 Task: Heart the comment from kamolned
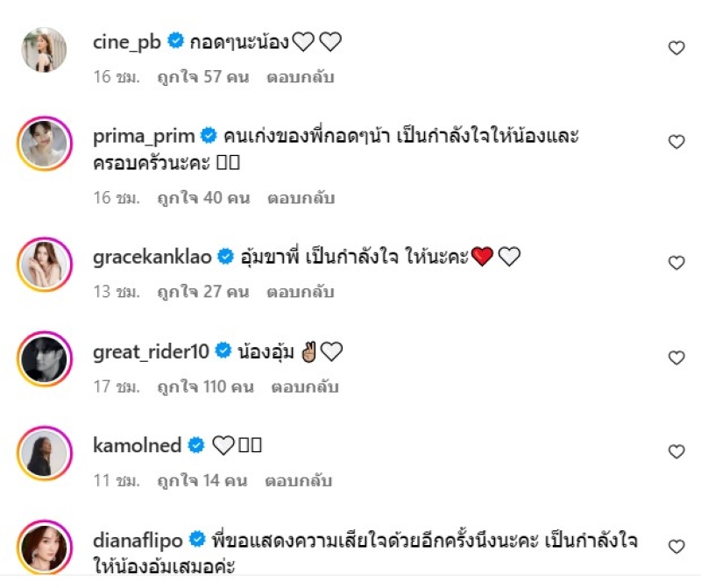[x=676, y=452]
